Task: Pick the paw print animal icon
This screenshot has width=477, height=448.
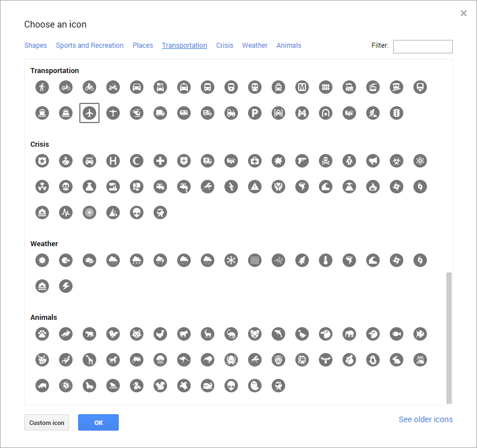Action: (x=42, y=334)
